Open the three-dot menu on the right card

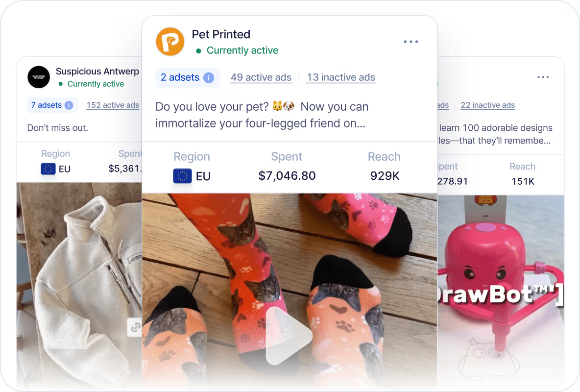point(543,77)
